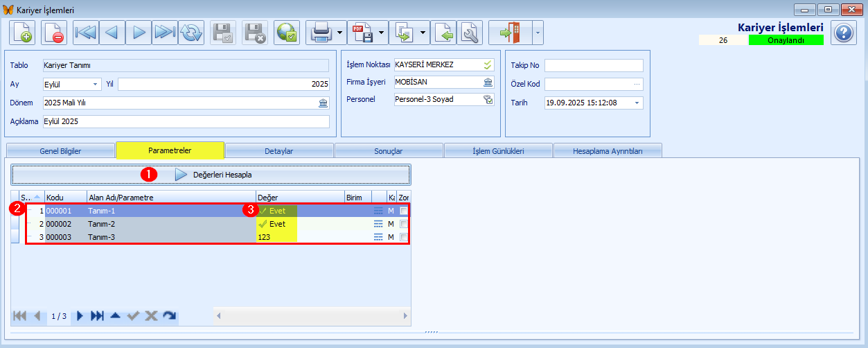Go to the first record in toolbar
Image resolution: width=868 pixels, height=348 pixels.
tap(85, 33)
